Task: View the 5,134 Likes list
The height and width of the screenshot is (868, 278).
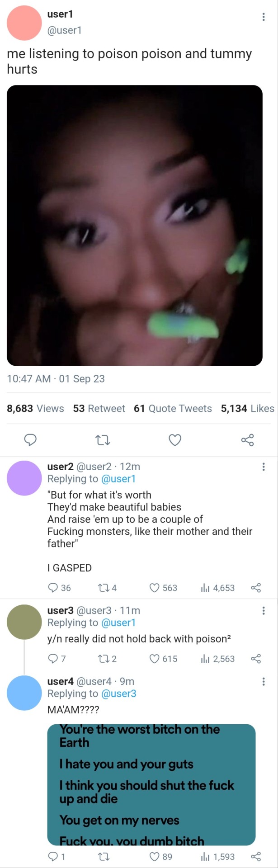Action: (x=247, y=409)
